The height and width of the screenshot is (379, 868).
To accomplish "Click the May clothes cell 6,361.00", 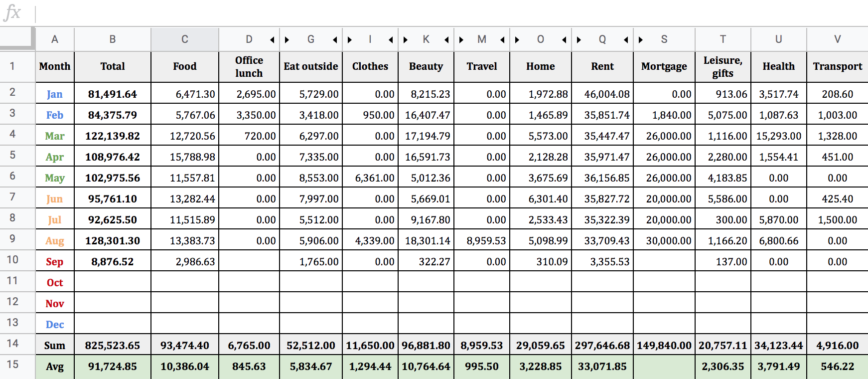I will pyautogui.click(x=370, y=178).
